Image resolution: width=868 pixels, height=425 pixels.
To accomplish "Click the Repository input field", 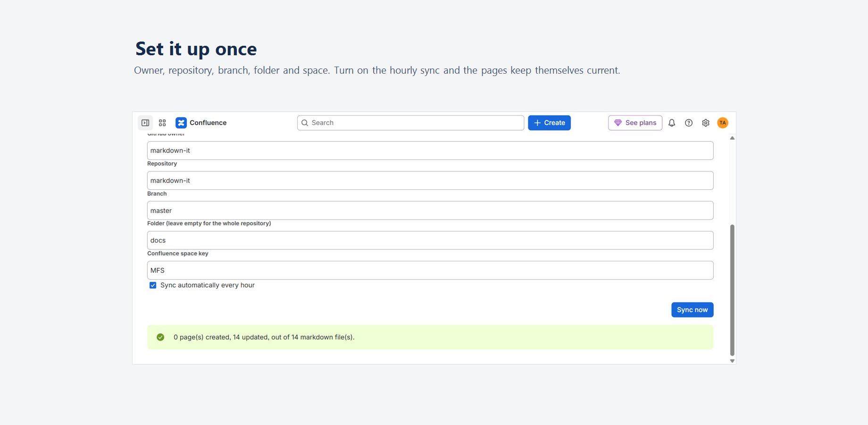I will 430,180.
